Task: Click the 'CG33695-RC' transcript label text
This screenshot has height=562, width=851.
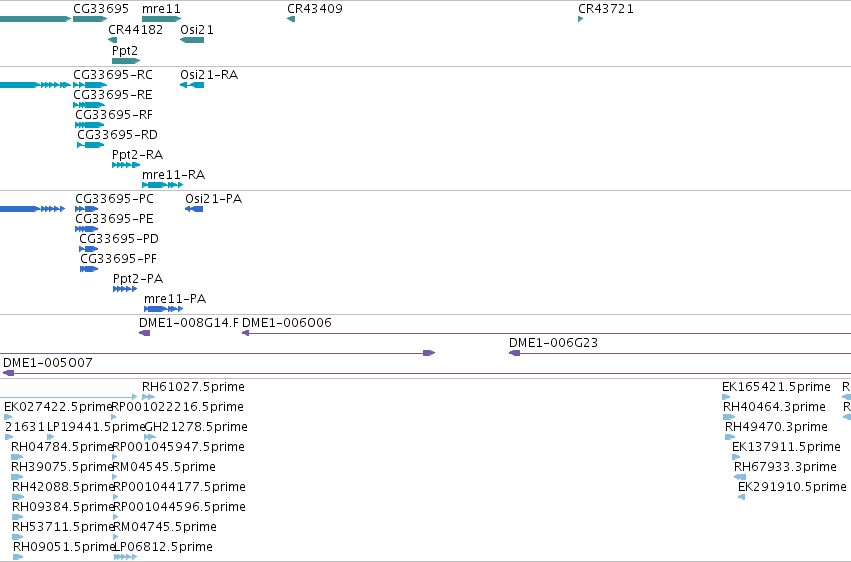Action: [x=113, y=75]
